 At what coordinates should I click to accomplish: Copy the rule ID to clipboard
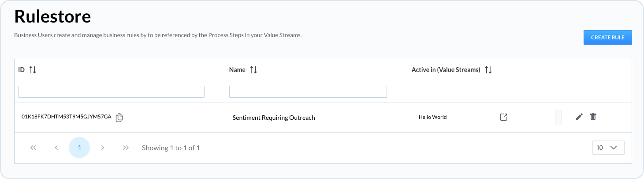point(119,118)
